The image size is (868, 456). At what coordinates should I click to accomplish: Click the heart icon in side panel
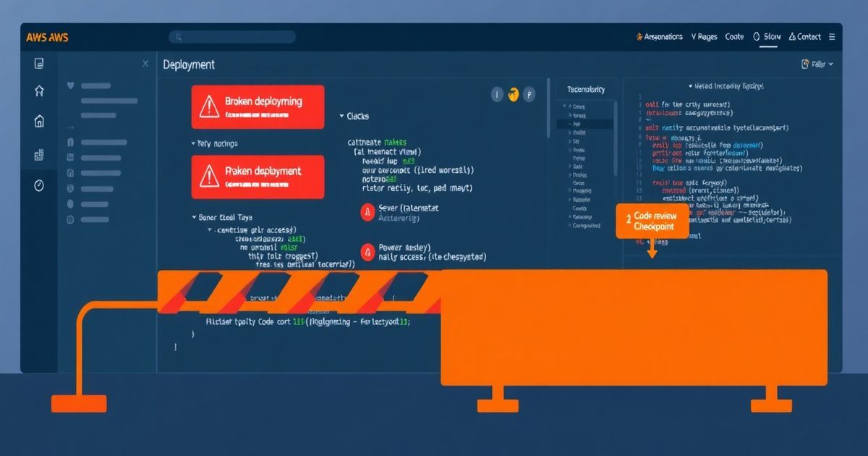(70, 85)
